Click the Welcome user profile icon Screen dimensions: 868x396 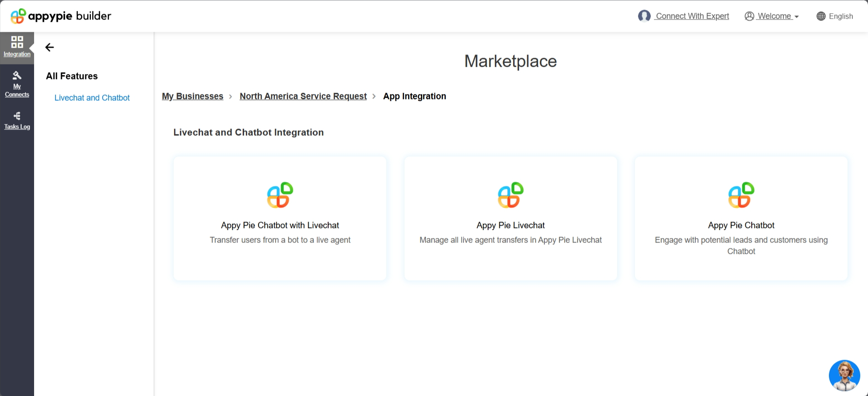[x=749, y=16]
